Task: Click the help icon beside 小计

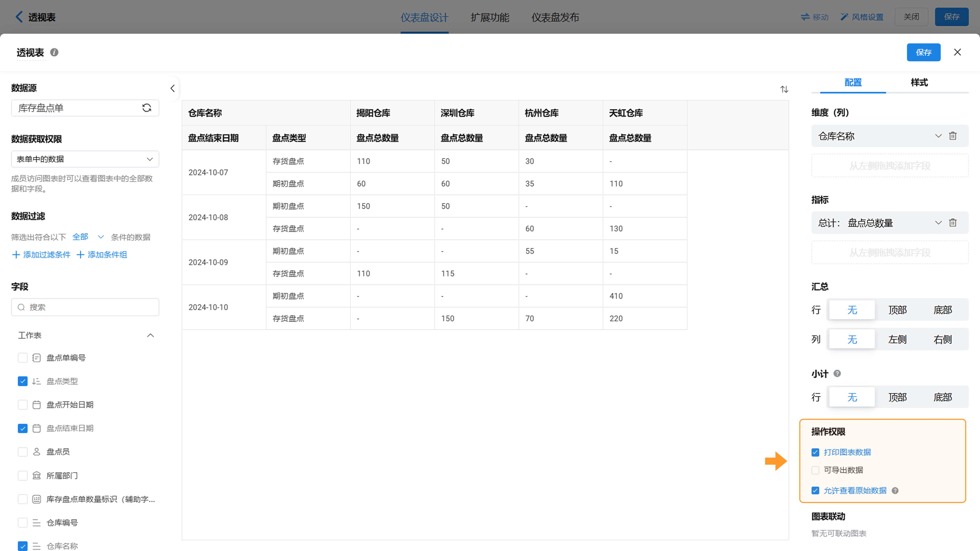Action: pyautogui.click(x=837, y=373)
